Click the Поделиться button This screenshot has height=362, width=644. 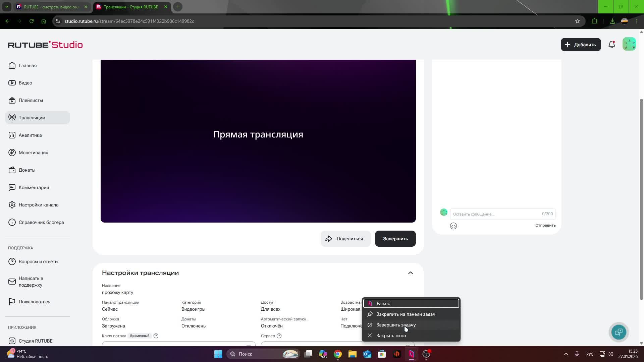(345, 238)
